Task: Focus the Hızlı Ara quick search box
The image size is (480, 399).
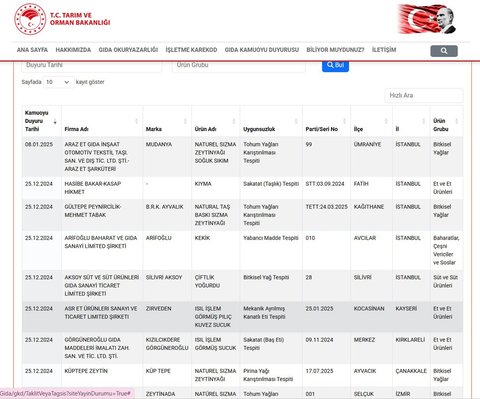Action: [424, 95]
